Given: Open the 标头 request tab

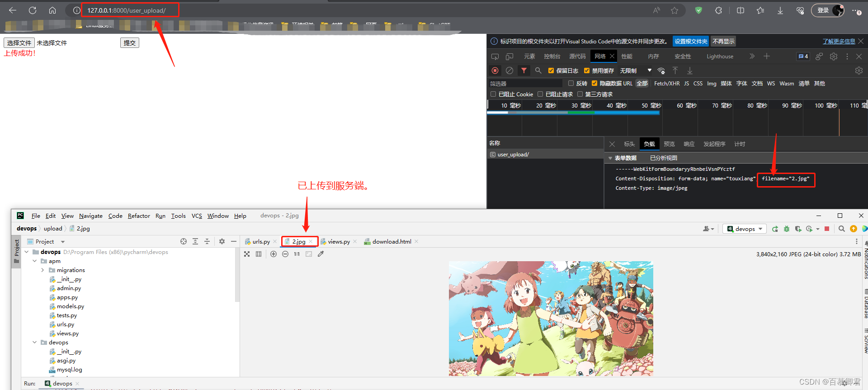Looking at the screenshot, I should point(629,144).
